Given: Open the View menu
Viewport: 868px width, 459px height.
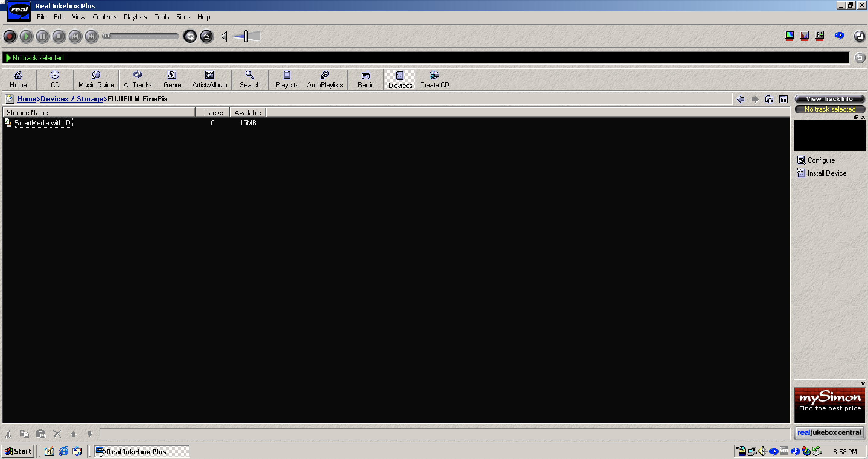Looking at the screenshot, I should (78, 17).
